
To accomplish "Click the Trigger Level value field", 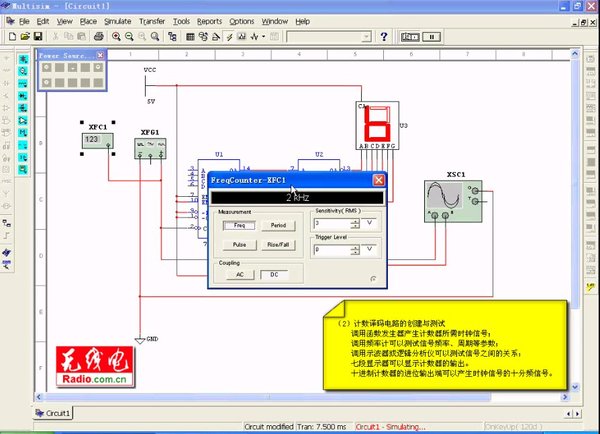I will pos(333,250).
